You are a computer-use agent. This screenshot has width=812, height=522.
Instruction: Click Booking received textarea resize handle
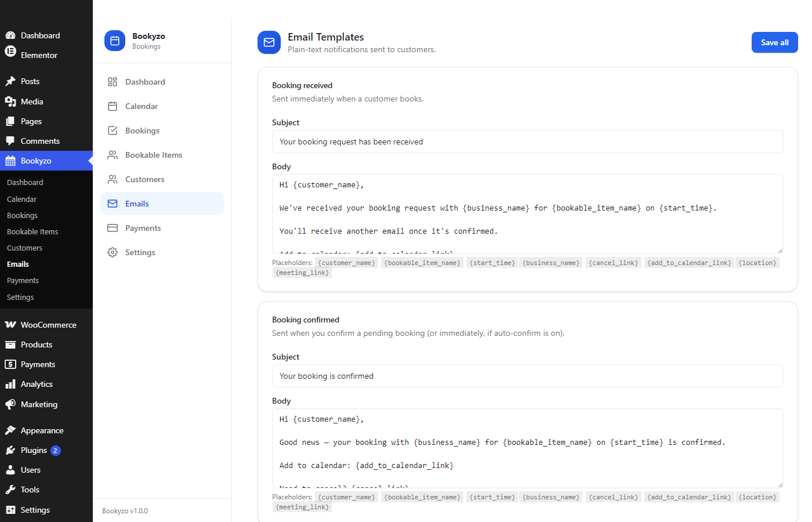pos(780,251)
